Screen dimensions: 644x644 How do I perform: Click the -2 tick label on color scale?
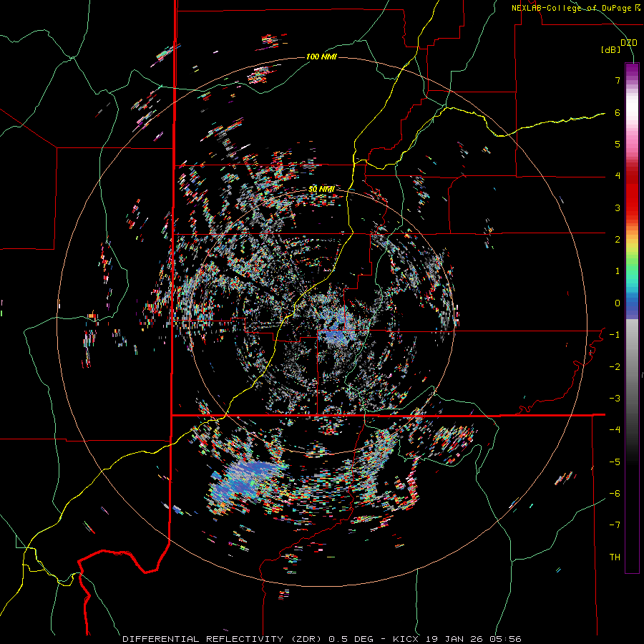tap(615, 366)
